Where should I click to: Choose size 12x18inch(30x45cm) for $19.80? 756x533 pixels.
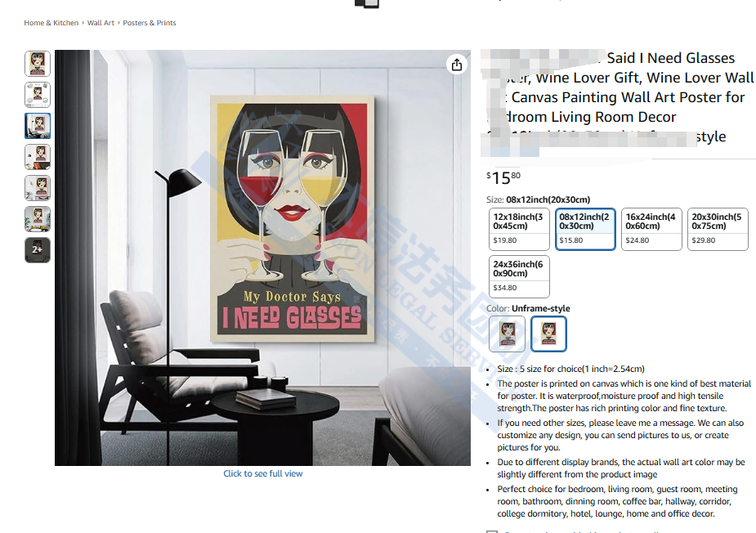[519, 229]
